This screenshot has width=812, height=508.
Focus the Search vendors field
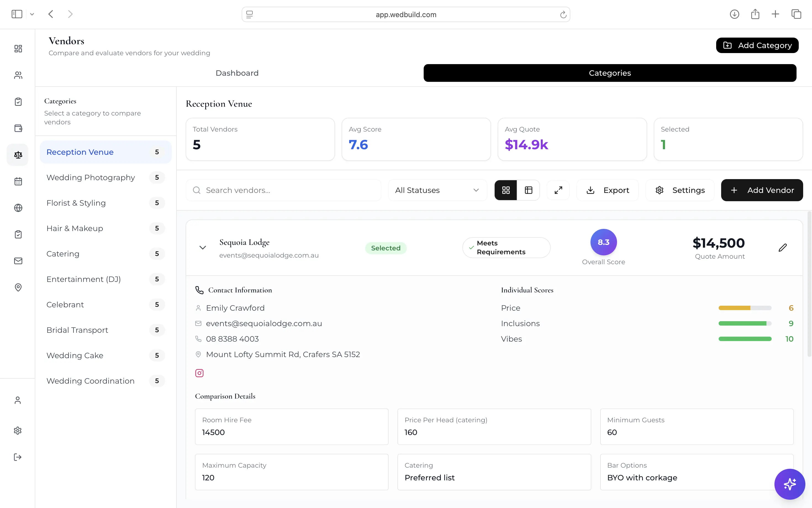pyautogui.click(x=283, y=190)
